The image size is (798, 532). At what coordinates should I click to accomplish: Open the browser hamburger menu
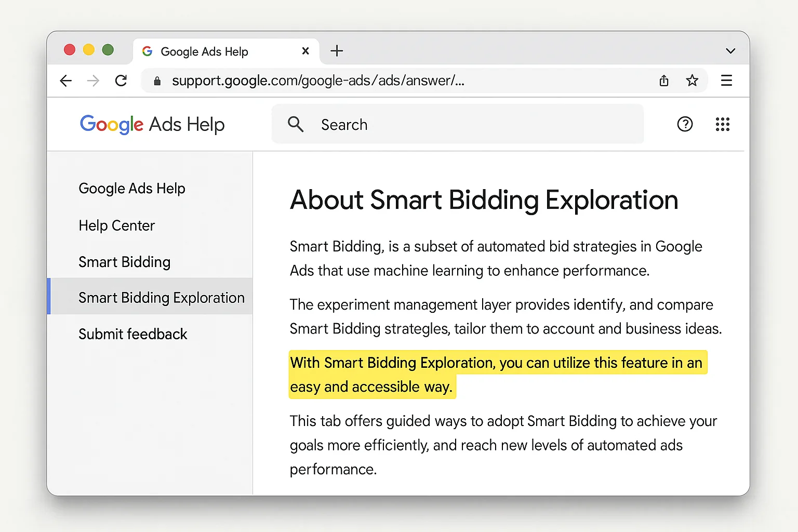click(x=726, y=81)
